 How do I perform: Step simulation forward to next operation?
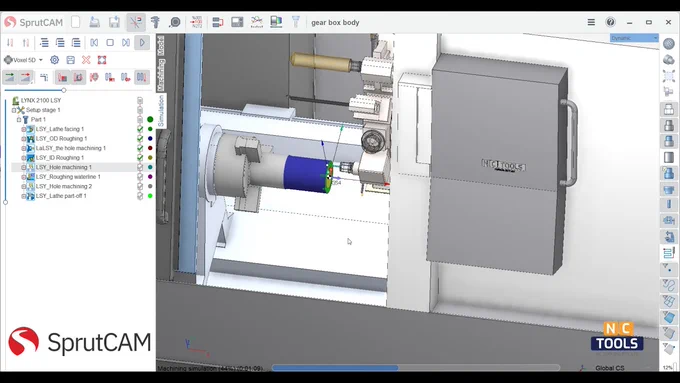(126, 43)
